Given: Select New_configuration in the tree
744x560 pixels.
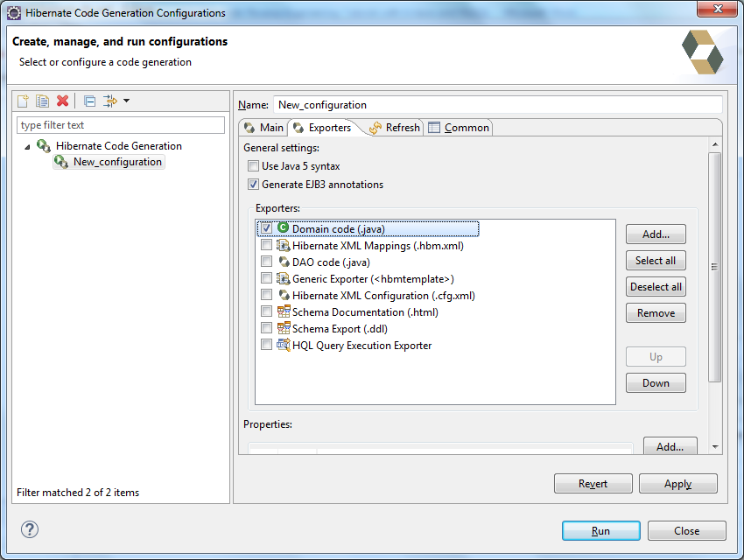Looking at the screenshot, I should pos(117,162).
